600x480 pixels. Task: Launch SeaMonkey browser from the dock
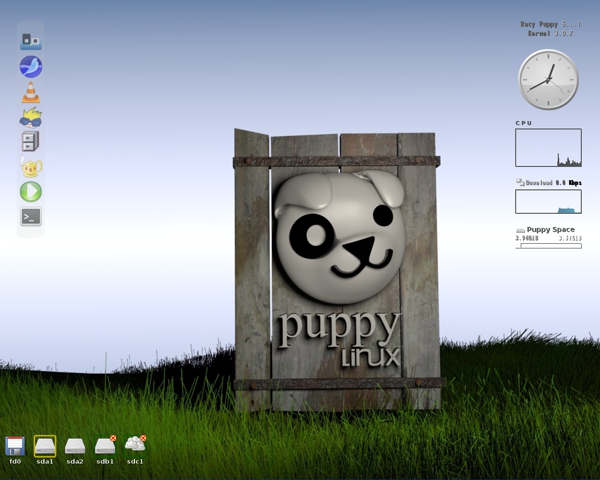click(x=31, y=67)
